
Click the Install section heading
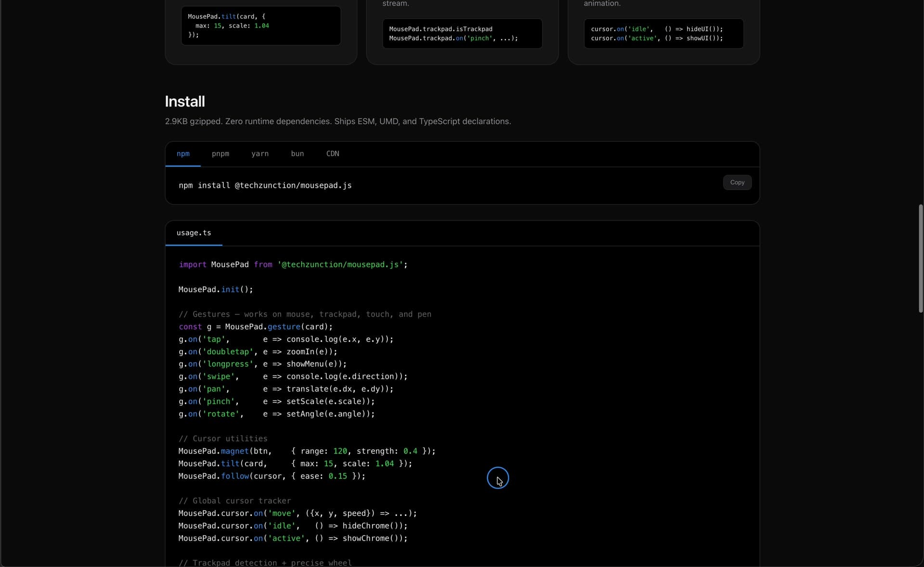pos(184,101)
